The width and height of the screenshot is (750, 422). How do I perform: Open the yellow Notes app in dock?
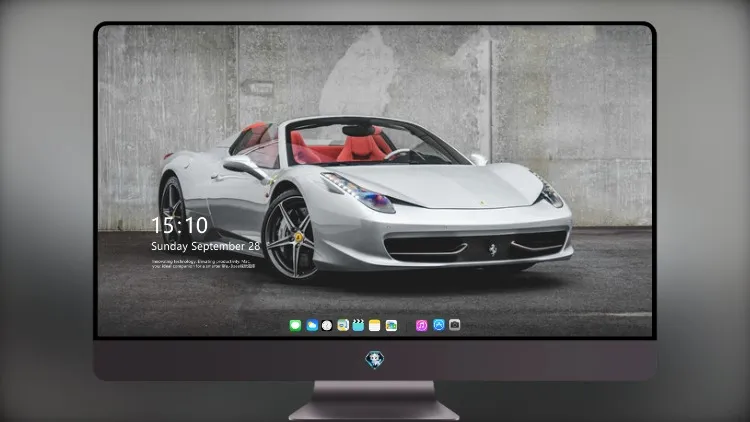375,326
